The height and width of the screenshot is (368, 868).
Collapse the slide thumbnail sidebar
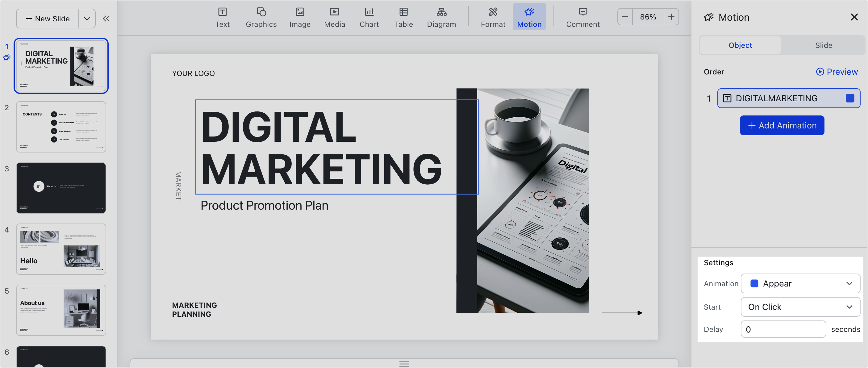click(x=106, y=18)
